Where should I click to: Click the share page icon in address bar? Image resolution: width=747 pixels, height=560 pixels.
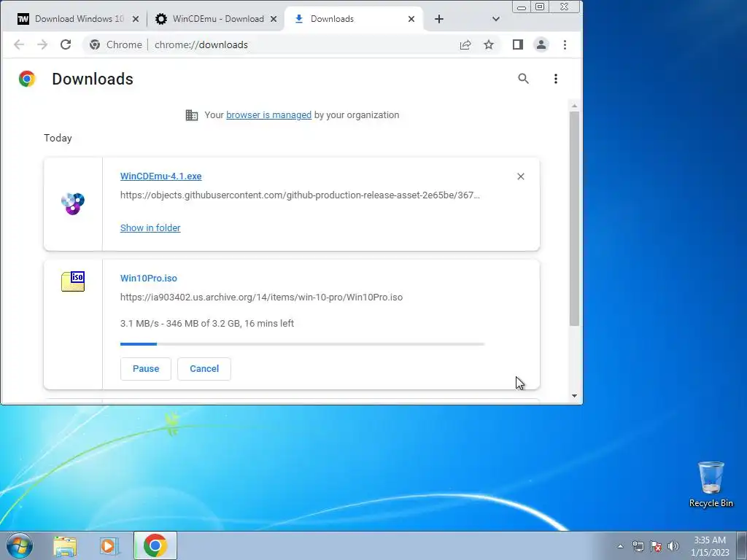coord(465,44)
